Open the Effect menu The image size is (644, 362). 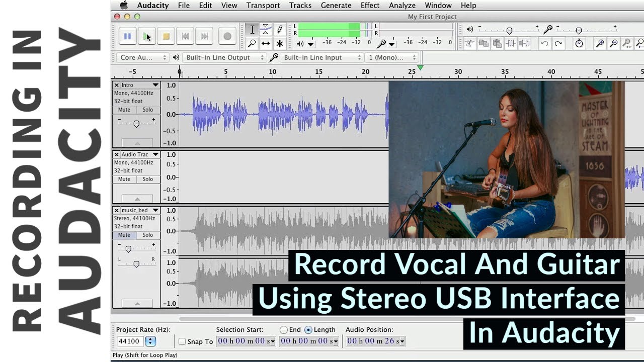pyautogui.click(x=370, y=6)
